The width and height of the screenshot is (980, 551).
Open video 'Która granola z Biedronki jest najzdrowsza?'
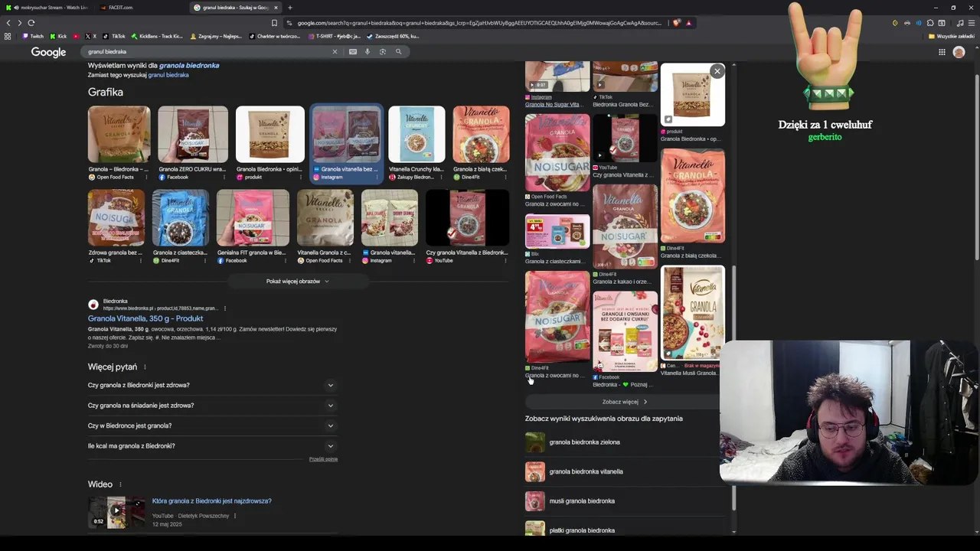(212, 501)
